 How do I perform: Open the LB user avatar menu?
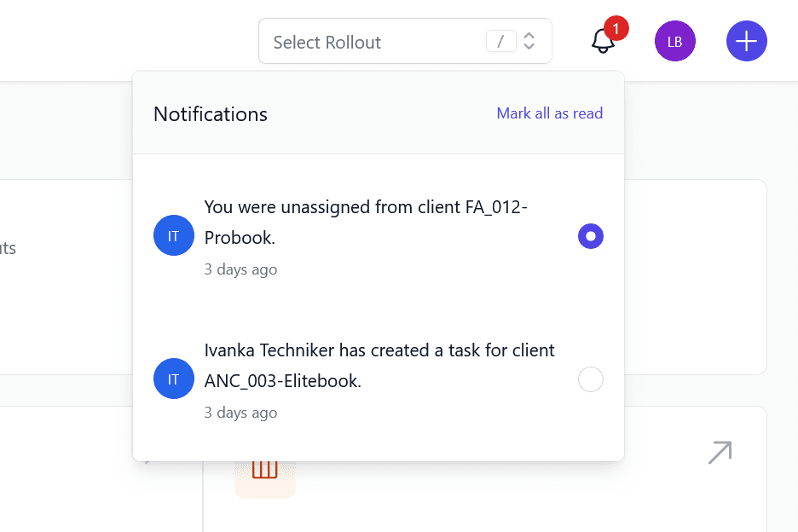pyautogui.click(x=674, y=41)
